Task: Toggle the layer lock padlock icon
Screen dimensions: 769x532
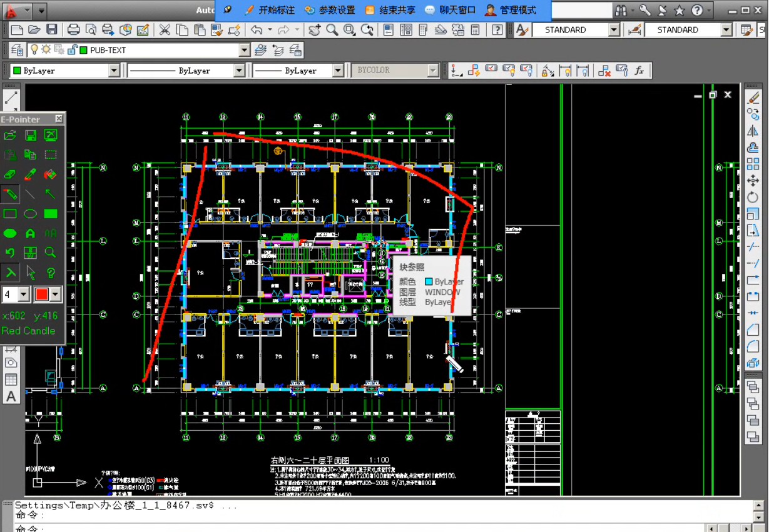Action: click(x=72, y=50)
